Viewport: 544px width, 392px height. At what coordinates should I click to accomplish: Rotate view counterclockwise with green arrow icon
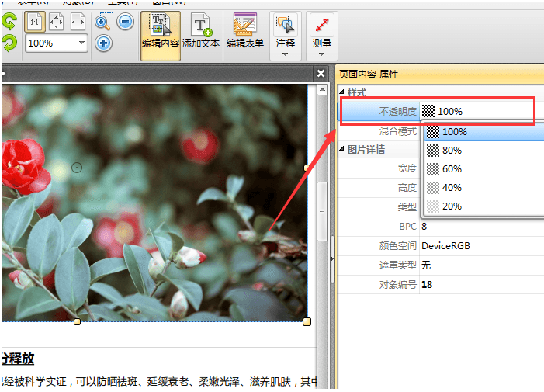tap(9, 21)
